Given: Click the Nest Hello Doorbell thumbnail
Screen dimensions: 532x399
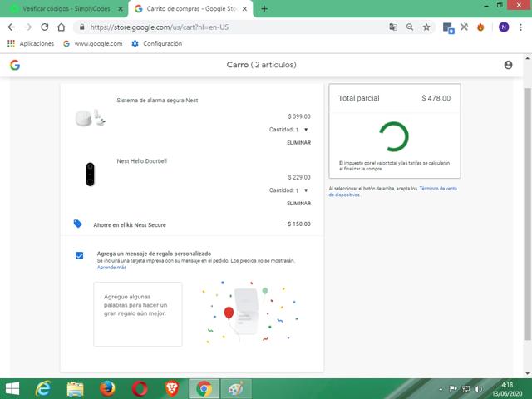Looking at the screenshot, I should 90,175.
